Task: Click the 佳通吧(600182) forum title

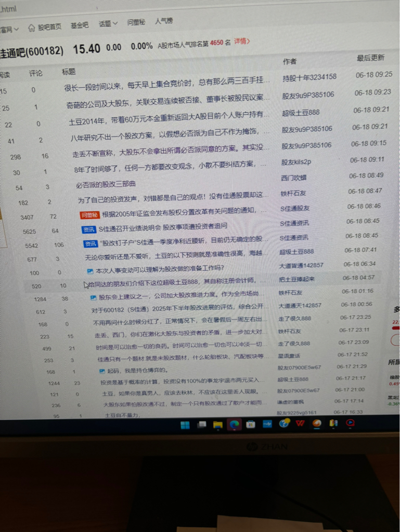Action: (x=32, y=52)
